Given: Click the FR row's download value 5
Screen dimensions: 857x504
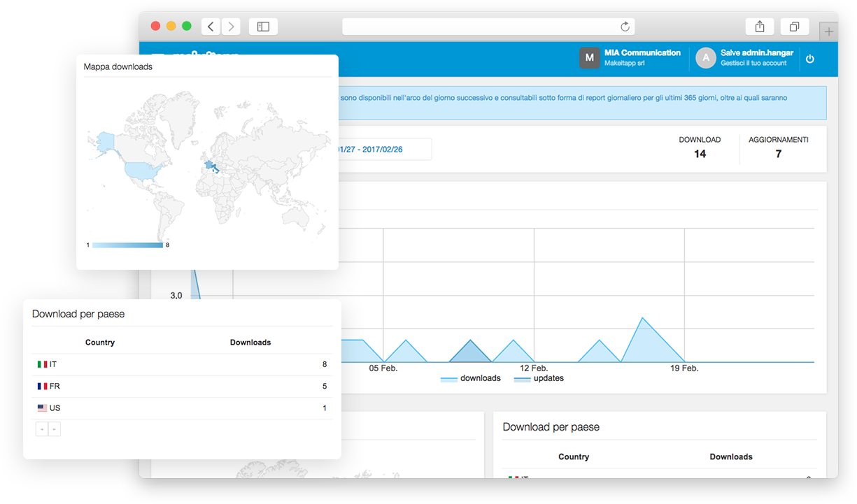Looking at the screenshot, I should [325, 386].
